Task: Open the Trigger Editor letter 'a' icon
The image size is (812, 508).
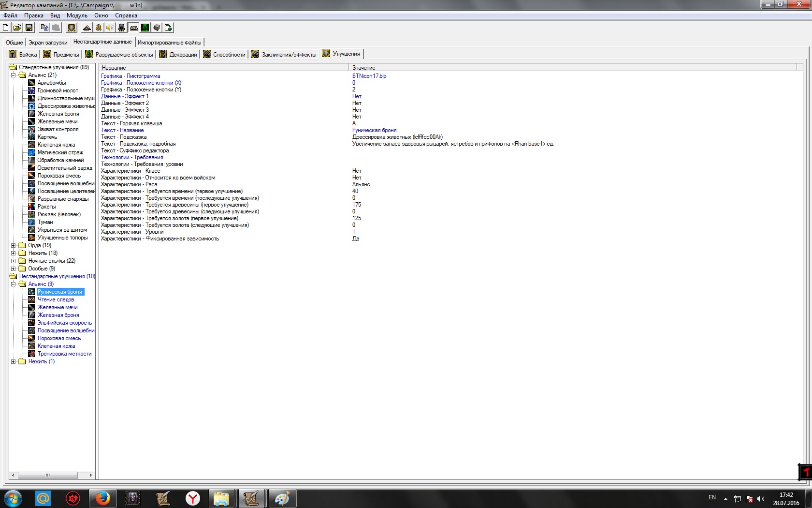Action: 99,28
